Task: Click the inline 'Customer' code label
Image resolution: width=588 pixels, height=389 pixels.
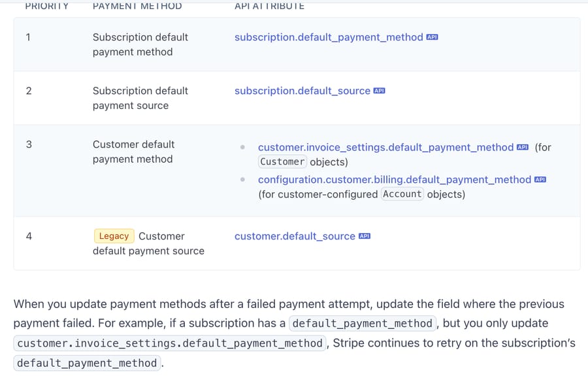Action: [x=282, y=162]
